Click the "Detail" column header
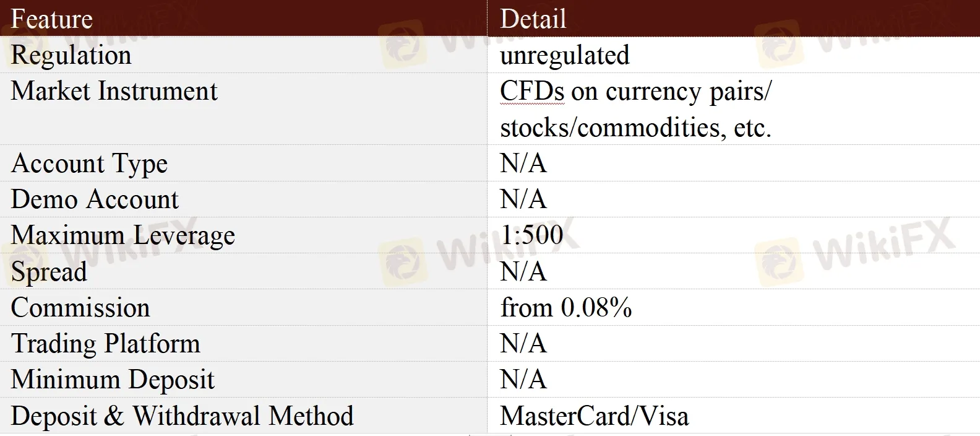The image size is (980, 436). tap(533, 19)
